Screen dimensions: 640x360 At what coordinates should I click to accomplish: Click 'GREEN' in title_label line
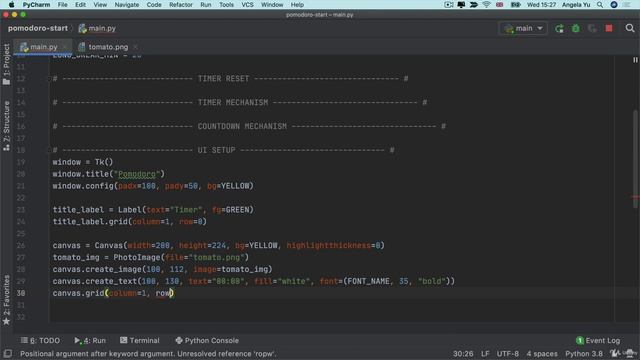237,210
